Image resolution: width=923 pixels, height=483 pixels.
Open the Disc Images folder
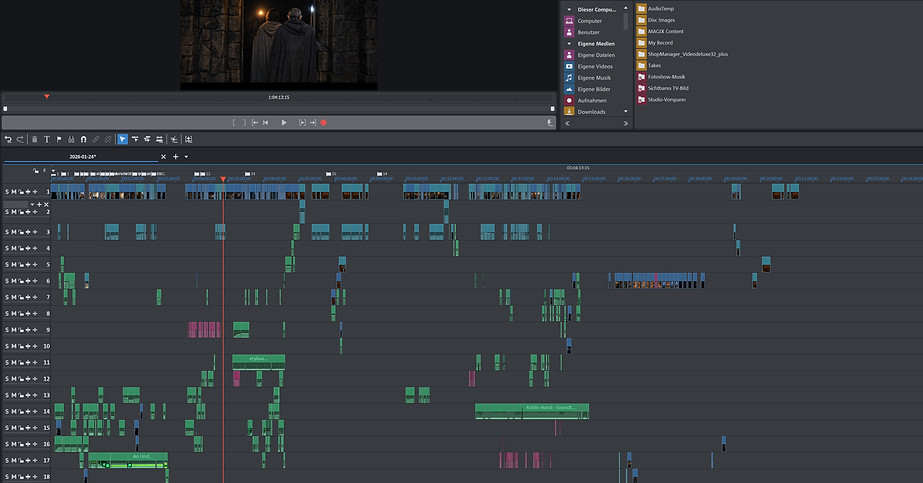656,20
